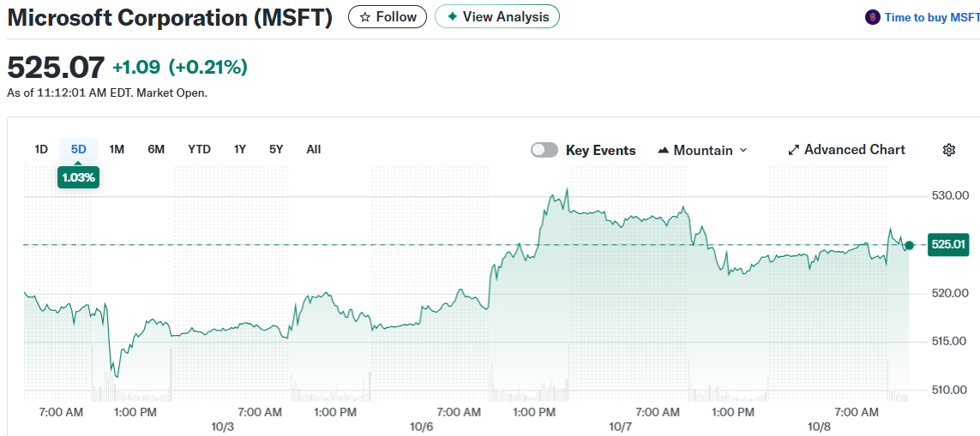Switch to the 1M range
The image size is (980, 436).
click(117, 149)
